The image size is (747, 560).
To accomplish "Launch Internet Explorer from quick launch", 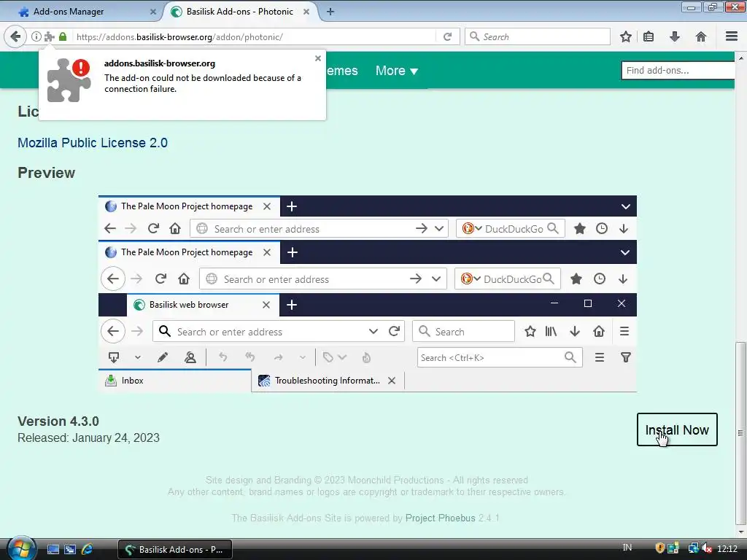I will 88,550.
